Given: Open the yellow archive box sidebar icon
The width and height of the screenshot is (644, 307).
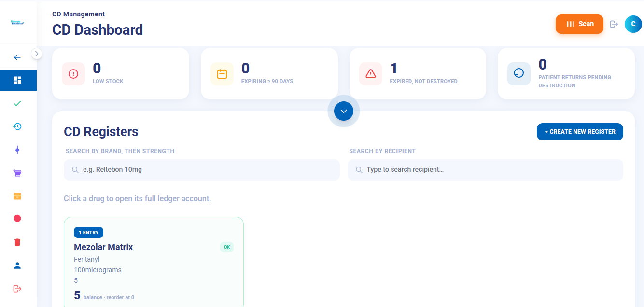Looking at the screenshot, I should point(17,196).
